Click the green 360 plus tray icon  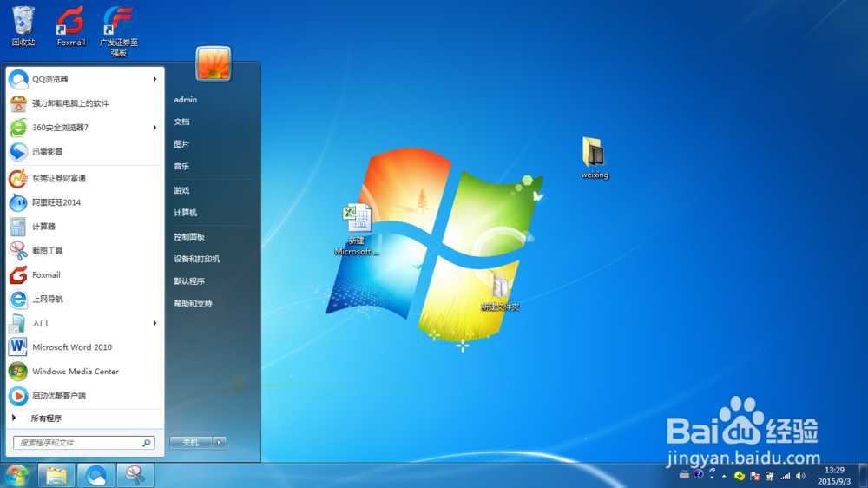(739, 476)
